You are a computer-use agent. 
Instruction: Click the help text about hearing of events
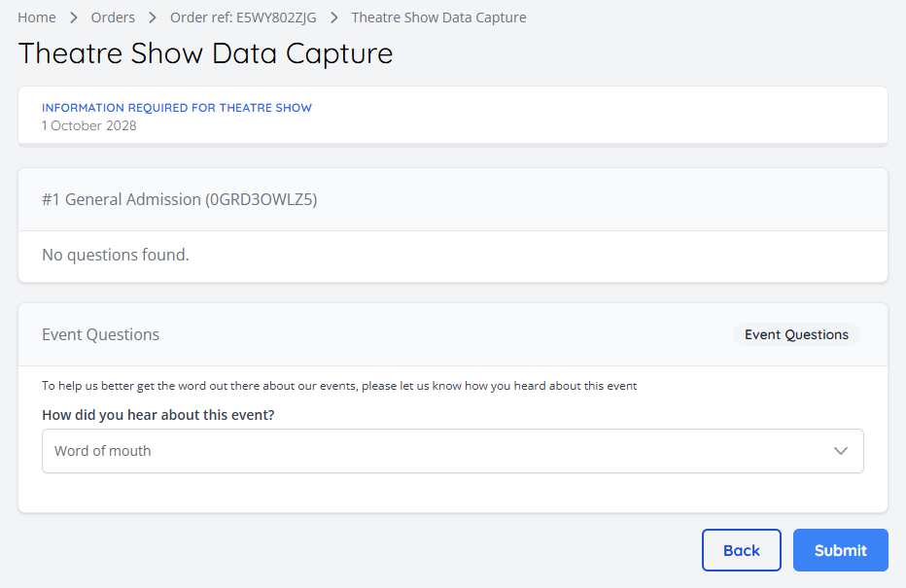(339, 386)
